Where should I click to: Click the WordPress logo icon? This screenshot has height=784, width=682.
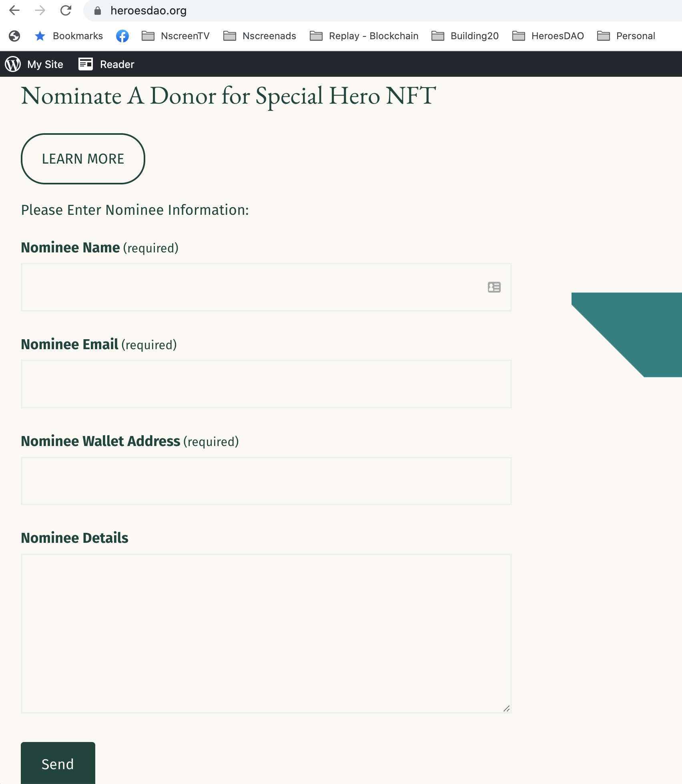(13, 64)
